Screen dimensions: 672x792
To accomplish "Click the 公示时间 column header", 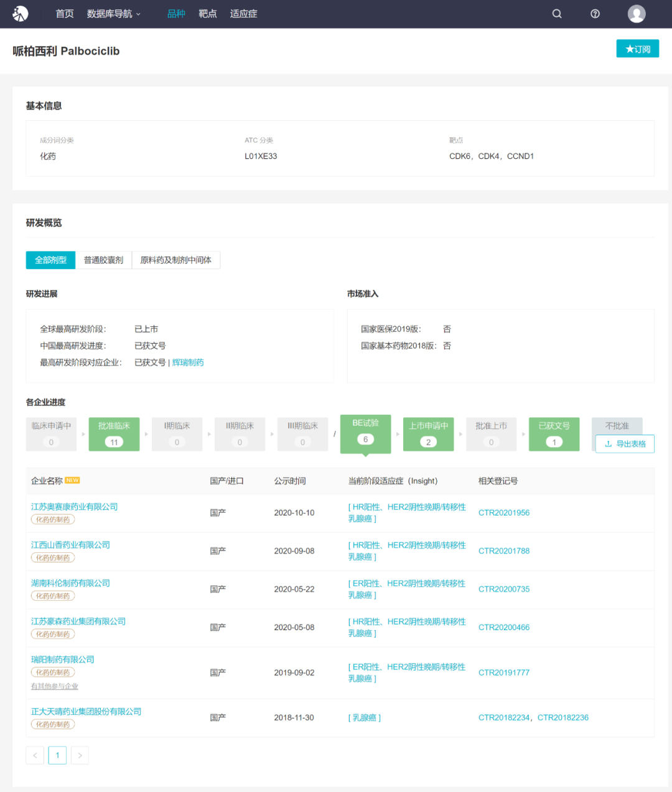I will [290, 481].
